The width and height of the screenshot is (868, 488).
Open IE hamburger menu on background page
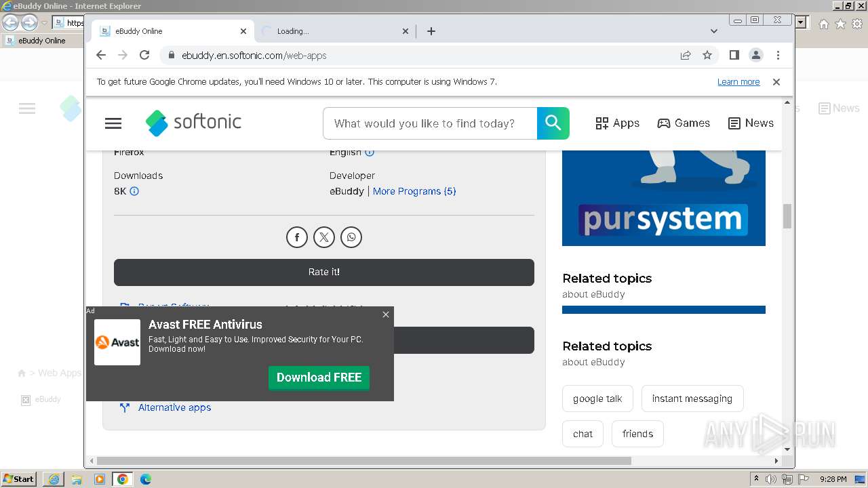click(27, 108)
